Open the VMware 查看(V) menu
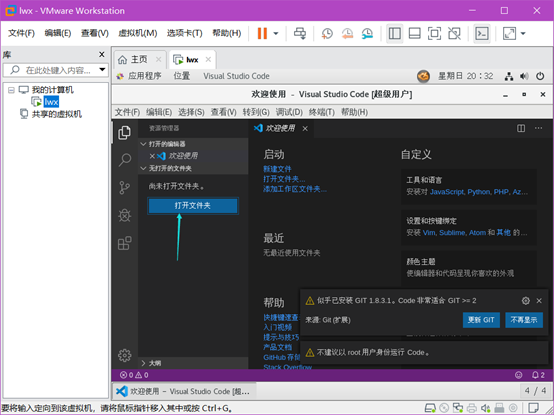The width and height of the screenshot is (554, 415). point(95,33)
